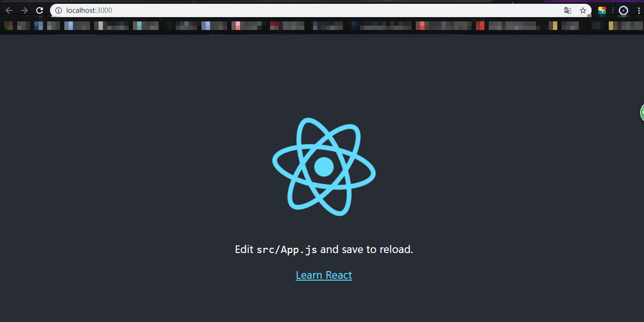Open the translate this page icon
Viewport: 644px width, 322px height.
[568, 10]
